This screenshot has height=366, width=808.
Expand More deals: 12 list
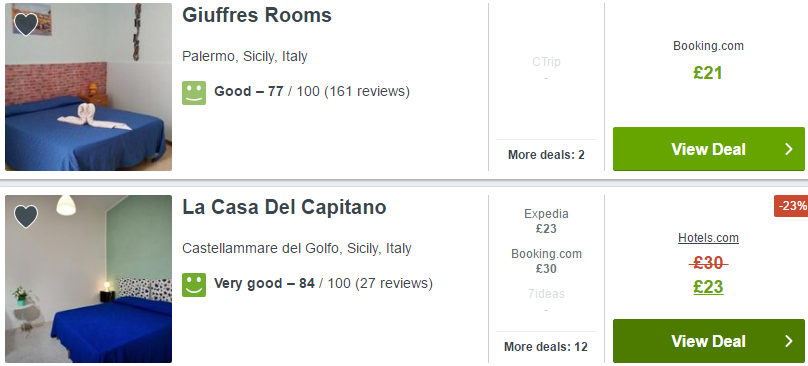click(x=546, y=346)
